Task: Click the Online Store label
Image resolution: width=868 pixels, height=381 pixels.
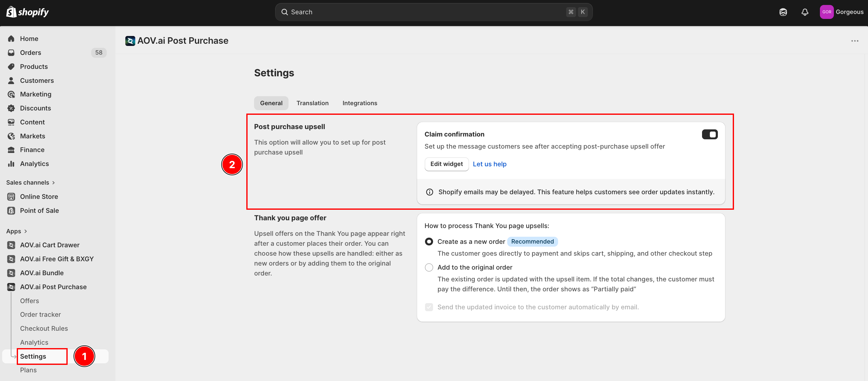Action: coord(39,196)
